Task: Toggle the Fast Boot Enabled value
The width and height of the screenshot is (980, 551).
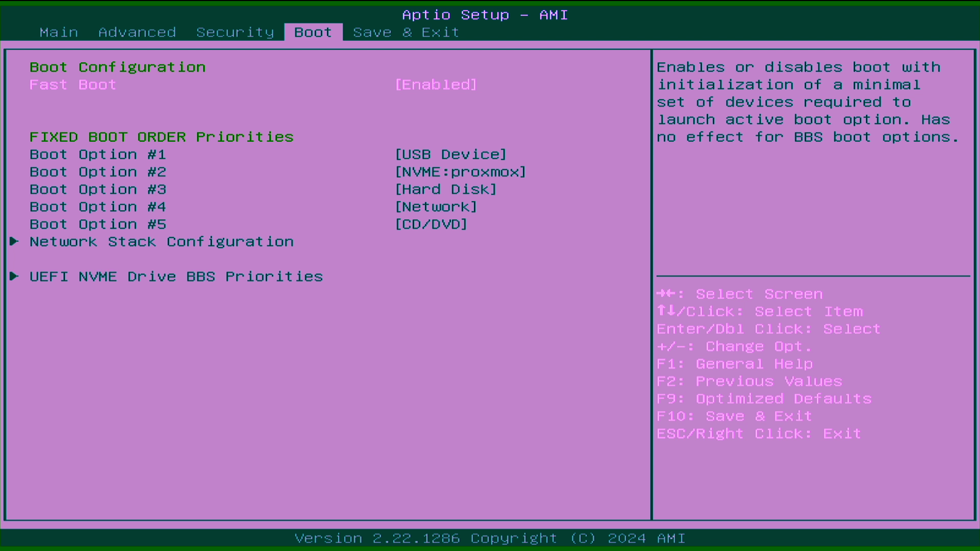Action: point(435,85)
